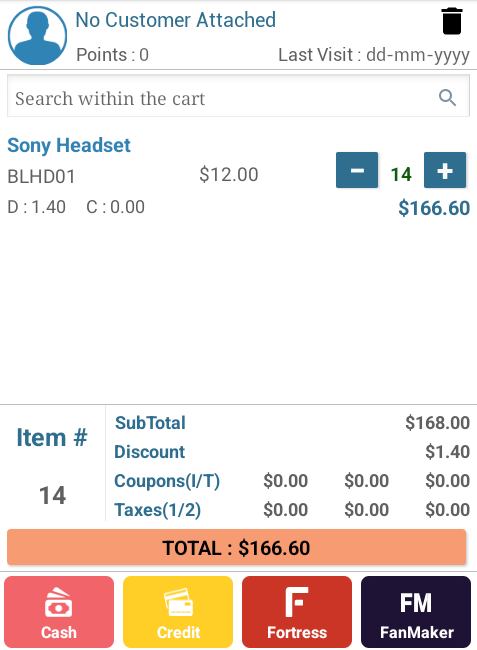Click the No Customer Attached label

(x=176, y=20)
